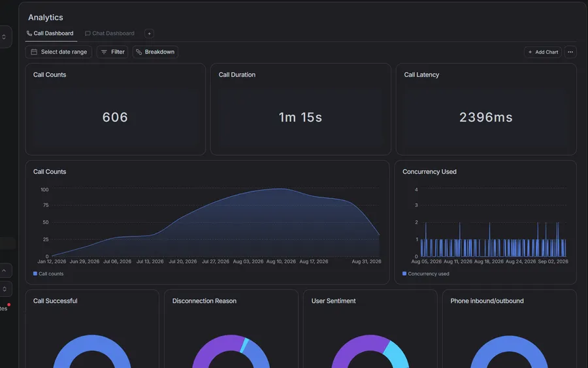Select the 606 Call Counts value

click(115, 117)
